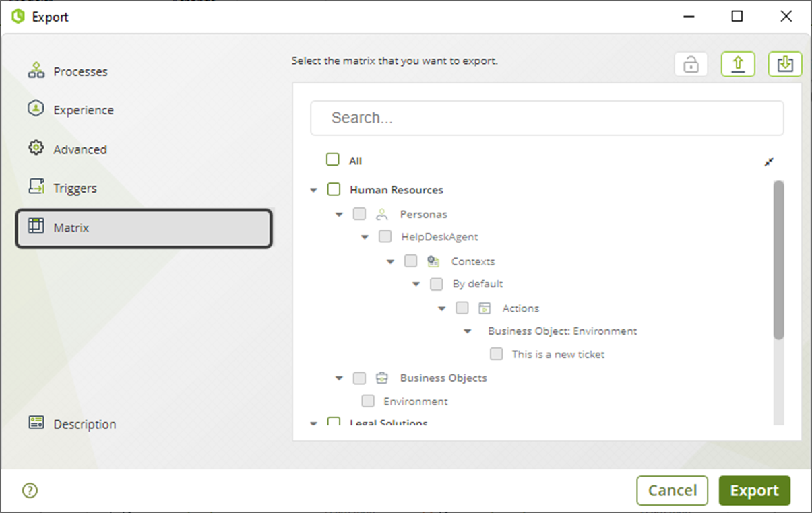Viewport: 812px width, 513px height.
Task: Maximize the Export window
Action: tap(737, 16)
